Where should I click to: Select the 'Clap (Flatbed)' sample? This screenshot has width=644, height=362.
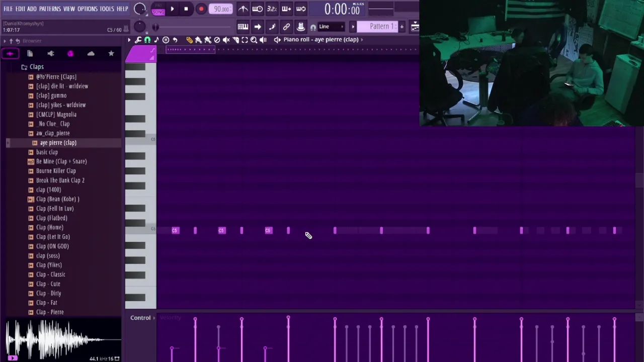(x=51, y=218)
